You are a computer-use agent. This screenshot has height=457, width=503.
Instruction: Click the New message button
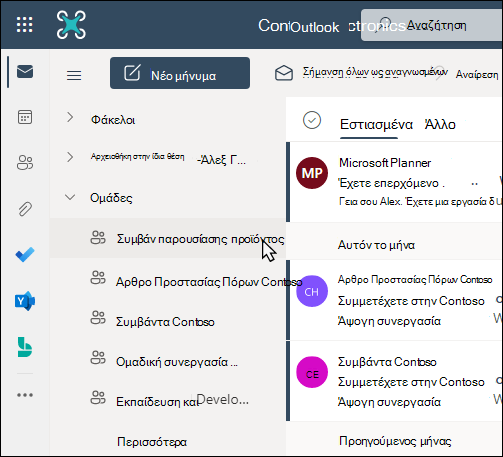click(180, 73)
